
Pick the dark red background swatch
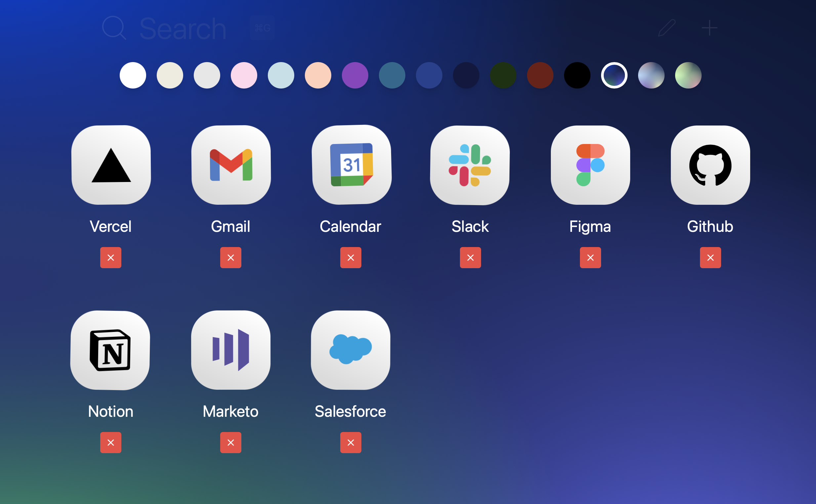pos(541,75)
